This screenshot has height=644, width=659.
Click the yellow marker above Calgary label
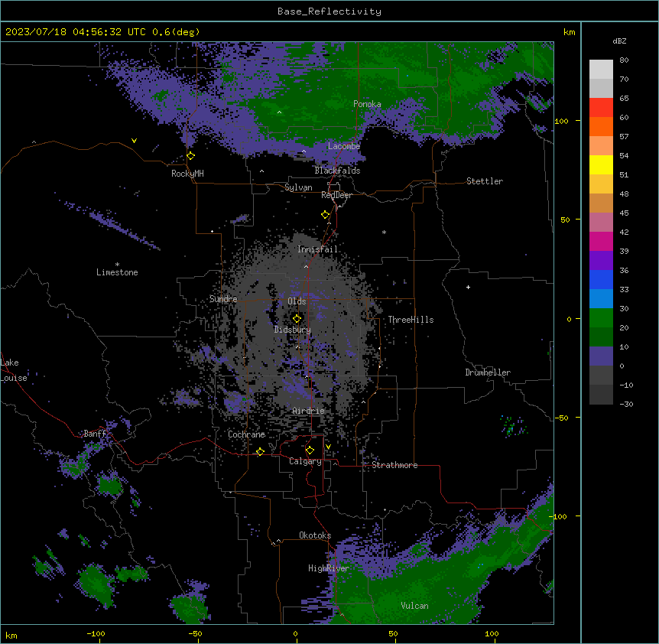310,450
